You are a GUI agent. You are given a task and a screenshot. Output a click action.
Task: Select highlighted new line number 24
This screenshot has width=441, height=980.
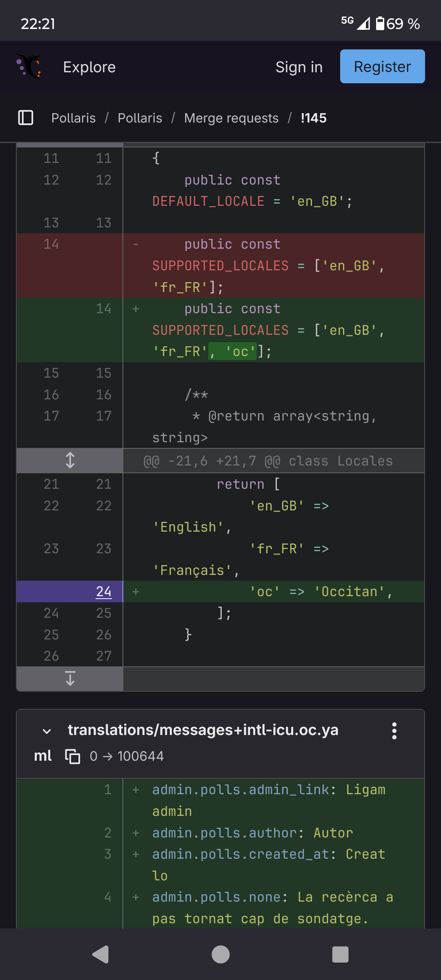[104, 591]
